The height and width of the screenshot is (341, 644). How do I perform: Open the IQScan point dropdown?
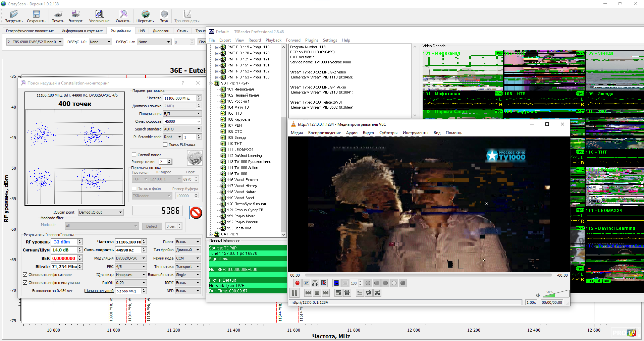(x=101, y=212)
